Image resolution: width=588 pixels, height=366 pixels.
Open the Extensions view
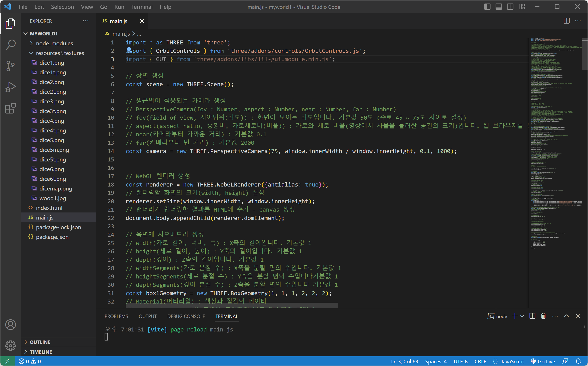pos(10,108)
